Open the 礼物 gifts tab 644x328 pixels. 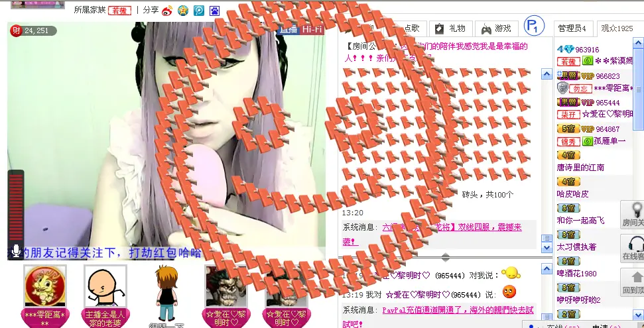click(x=450, y=28)
